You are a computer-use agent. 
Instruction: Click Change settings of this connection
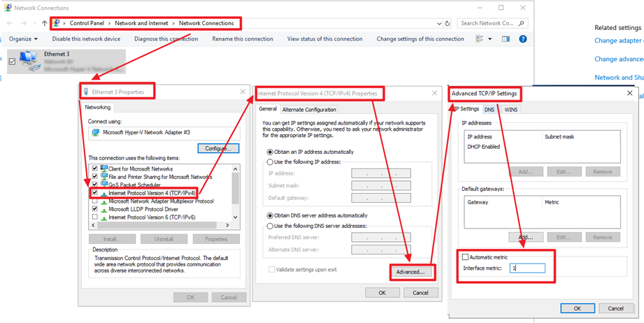pyautogui.click(x=420, y=39)
